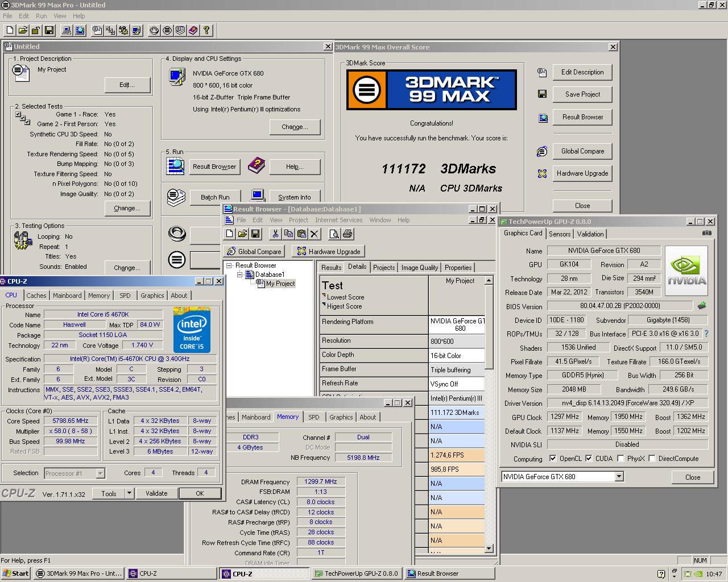Toggle CUDA checkbox in GPU-Z

[589, 458]
